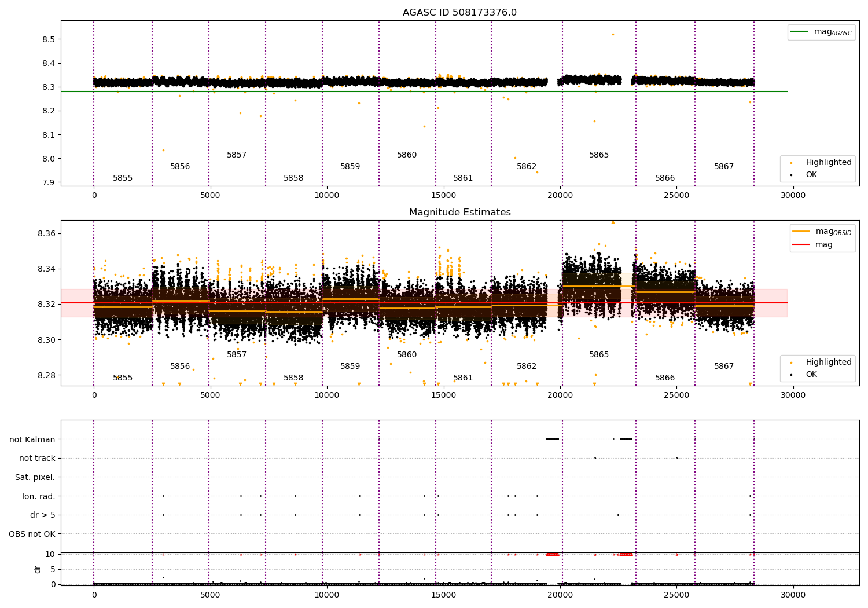Click OBSID label 5865 in the Magnitude Estimates plot
Screen dimensions: 868x608
pos(599,355)
